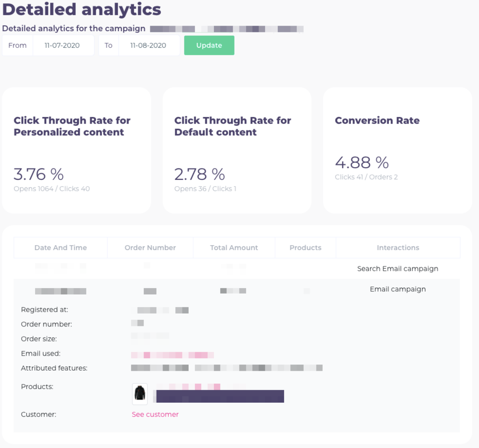This screenshot has width=479, height=448.
Task: Click the Detailed analytics page heading
Action: (x=82, y=9)
